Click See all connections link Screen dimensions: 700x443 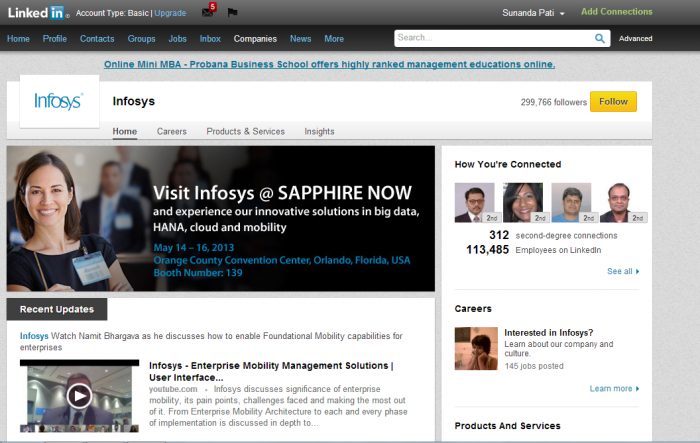click(623, 271)
